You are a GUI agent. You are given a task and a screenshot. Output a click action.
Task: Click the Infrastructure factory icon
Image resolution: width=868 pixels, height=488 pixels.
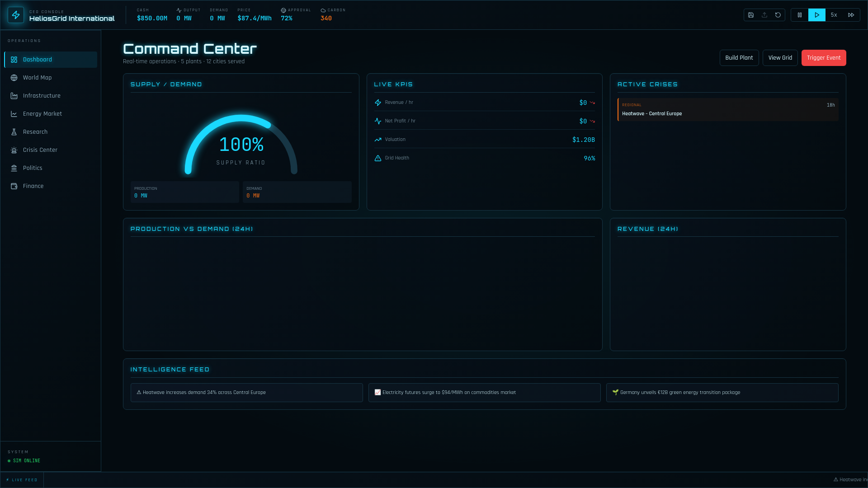[x=14, y=96]
